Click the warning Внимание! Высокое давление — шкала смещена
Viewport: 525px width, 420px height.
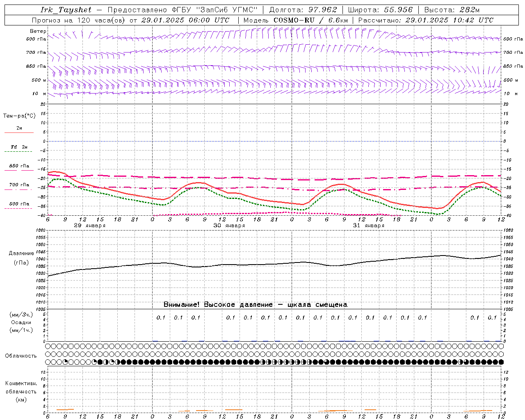point(256,305)
